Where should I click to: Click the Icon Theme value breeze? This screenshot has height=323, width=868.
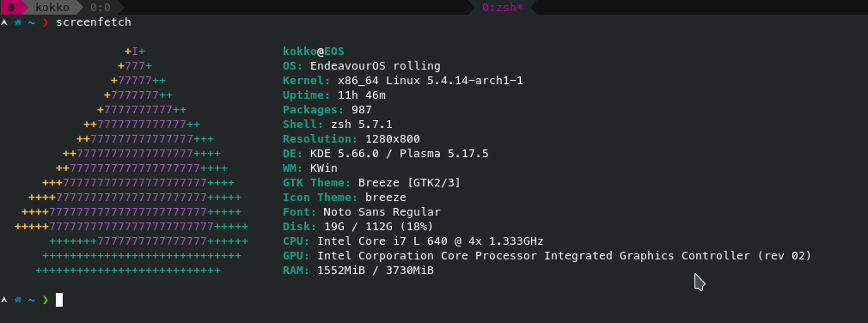point(386,198)
